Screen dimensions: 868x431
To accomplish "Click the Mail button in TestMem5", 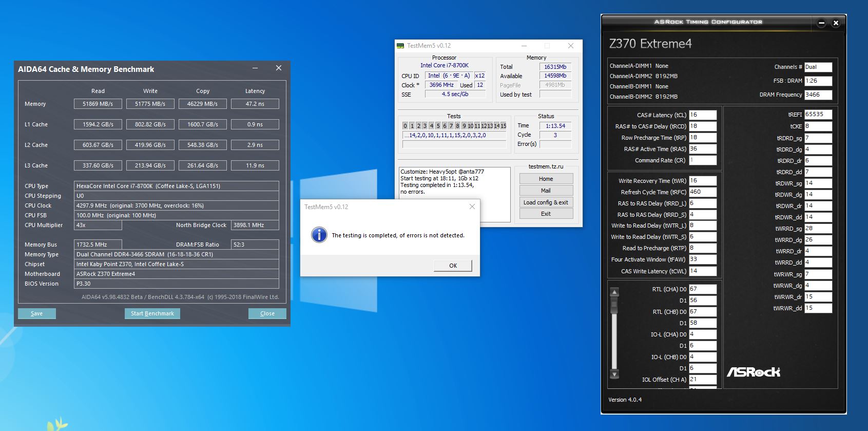I will 546,191.
